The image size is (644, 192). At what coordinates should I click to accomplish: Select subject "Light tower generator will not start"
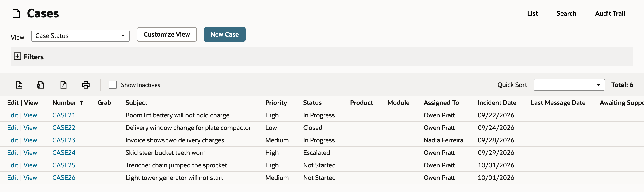point(174,177)
